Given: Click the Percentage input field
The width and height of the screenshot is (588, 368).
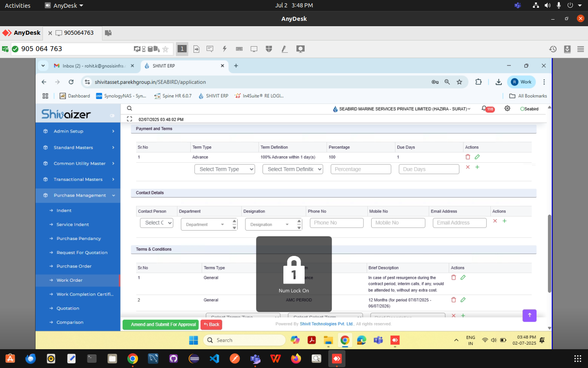Looking at the screenshot, I should tap(361, 169).
